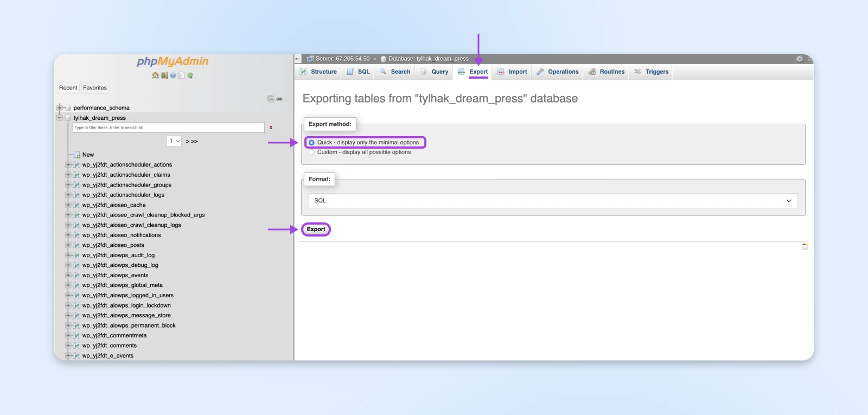Expand wp_yj2fdt_aioseo_notifications table node
868x415 pixels.
68,235
